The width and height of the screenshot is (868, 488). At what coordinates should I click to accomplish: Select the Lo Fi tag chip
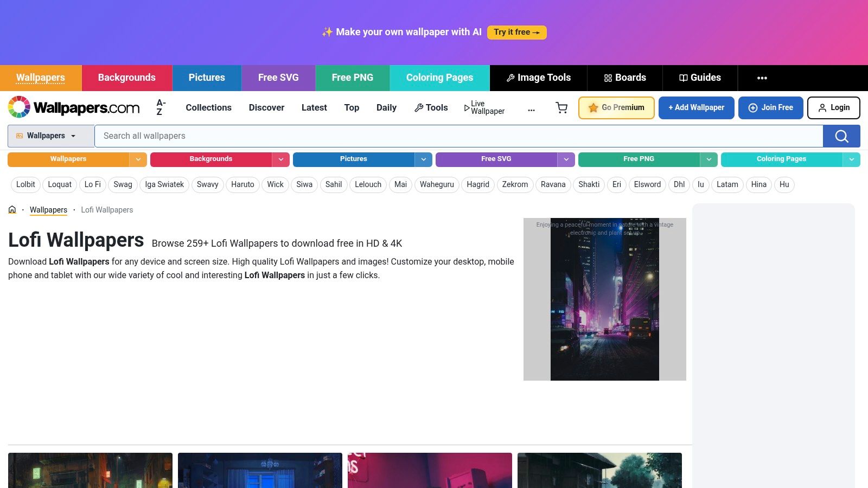(x=93, y=185)
